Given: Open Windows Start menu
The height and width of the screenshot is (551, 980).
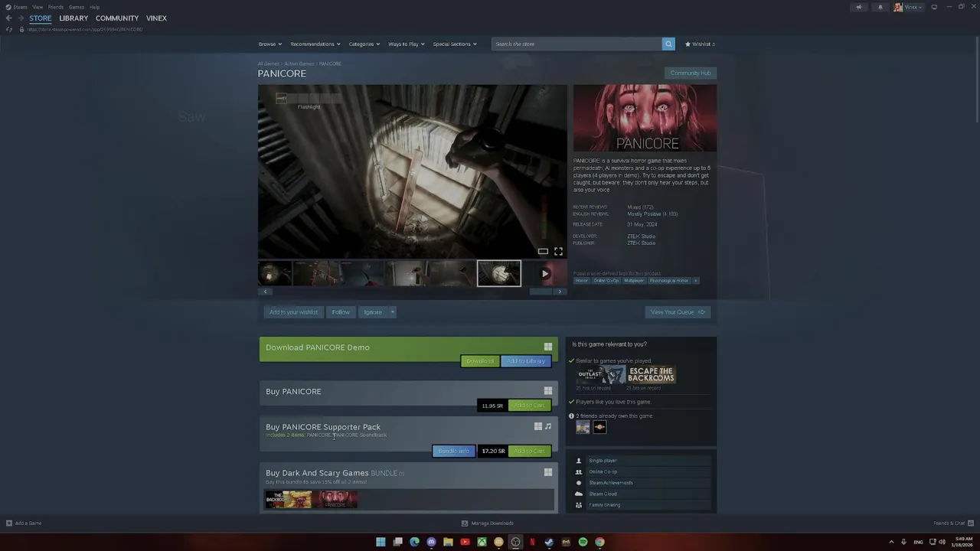Looking at the screenshot, I should coord(381,542).
